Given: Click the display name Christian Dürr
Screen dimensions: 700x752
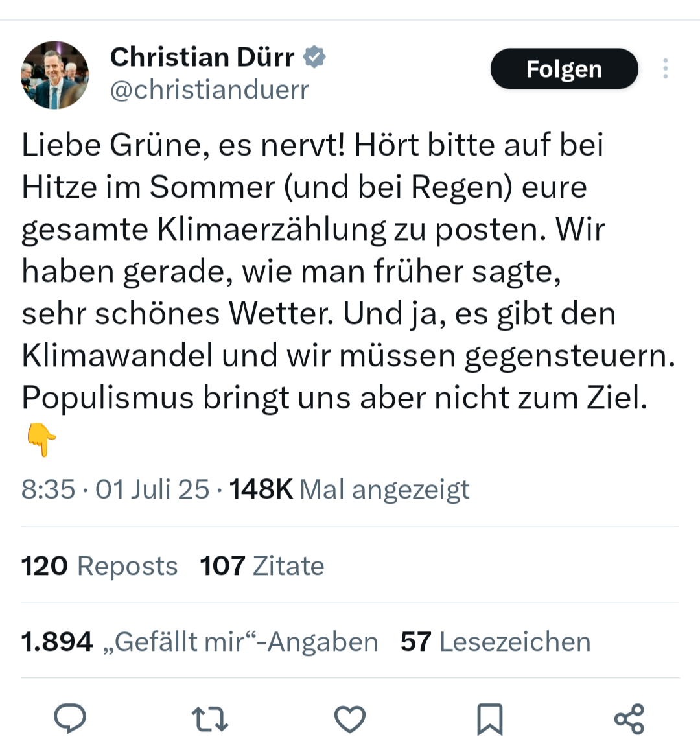Looking at the screenshot, I should coord(202,57).
